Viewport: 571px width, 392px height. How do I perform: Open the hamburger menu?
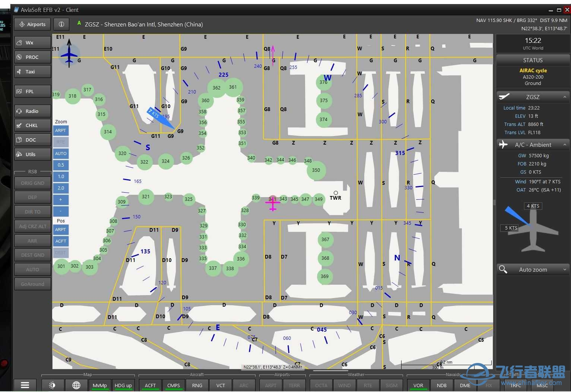pos(24,385)
